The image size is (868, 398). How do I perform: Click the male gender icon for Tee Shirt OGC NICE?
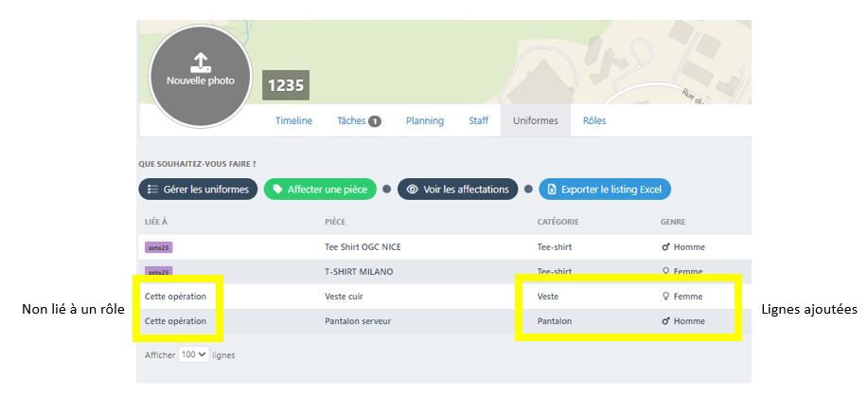(x=665, y=247)
